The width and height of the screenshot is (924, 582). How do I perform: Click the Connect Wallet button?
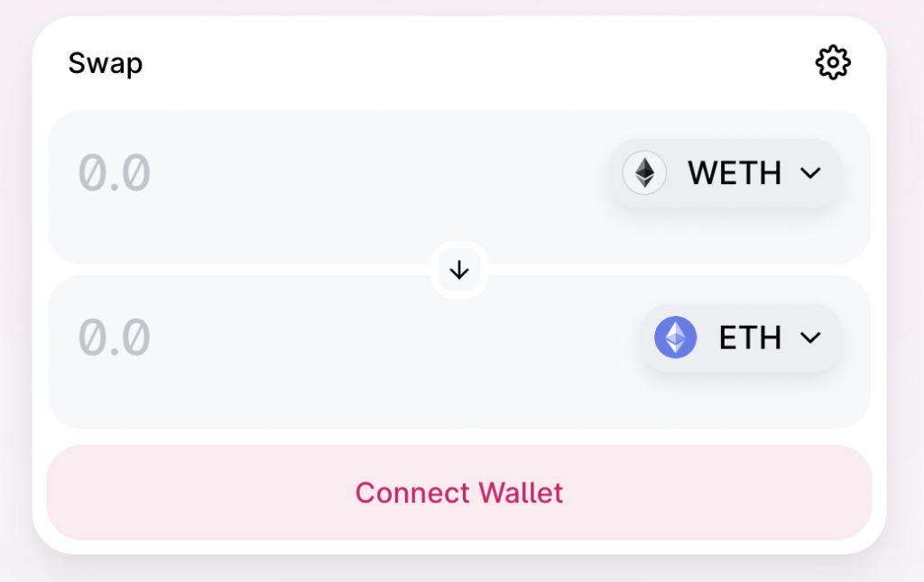point(459,493)
